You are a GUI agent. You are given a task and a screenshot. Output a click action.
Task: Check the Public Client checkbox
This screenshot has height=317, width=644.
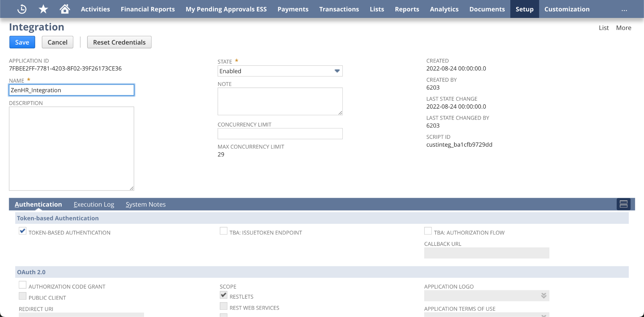click(22, 296)
